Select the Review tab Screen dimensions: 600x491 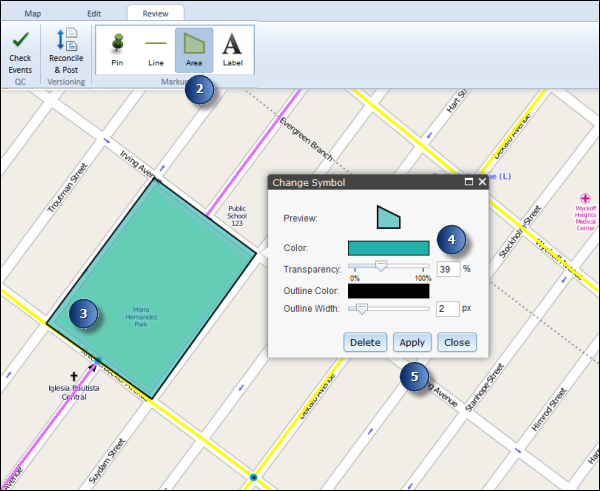pos(155,14)
